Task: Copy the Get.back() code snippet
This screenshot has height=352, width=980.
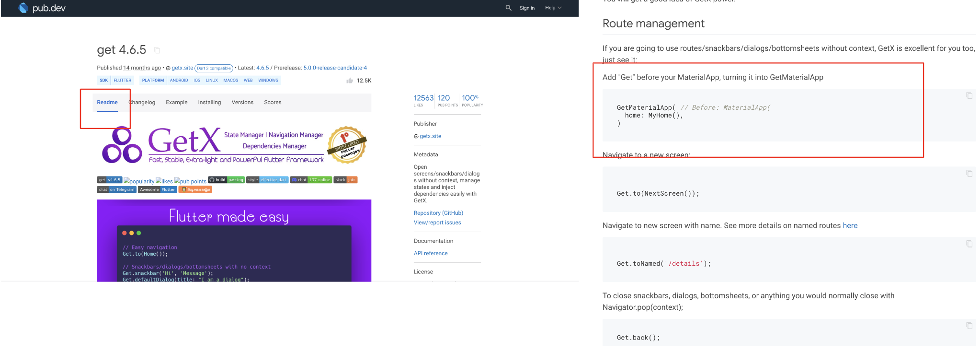Action: [x=969, y=325]
